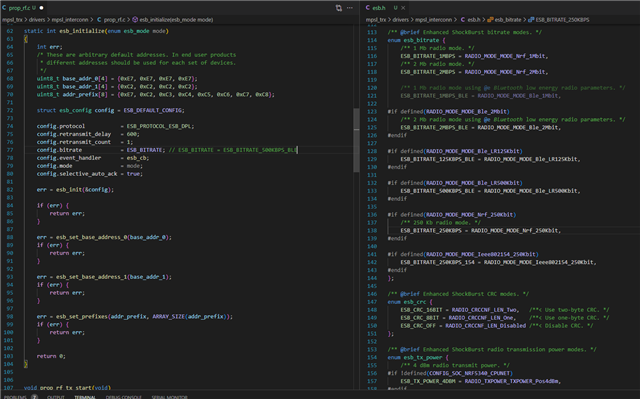
Task: Open the Serial Monitor tab
Action: (x=169, y=397)
